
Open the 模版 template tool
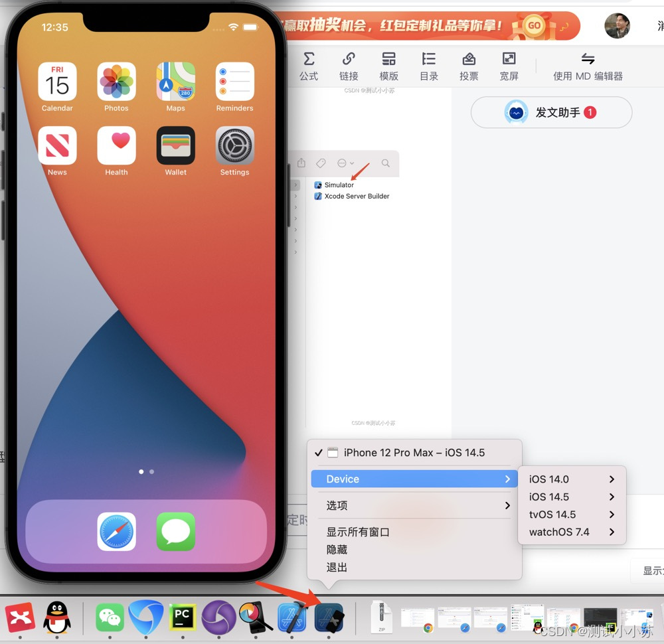pyautogui.click(x=388, y=66)
